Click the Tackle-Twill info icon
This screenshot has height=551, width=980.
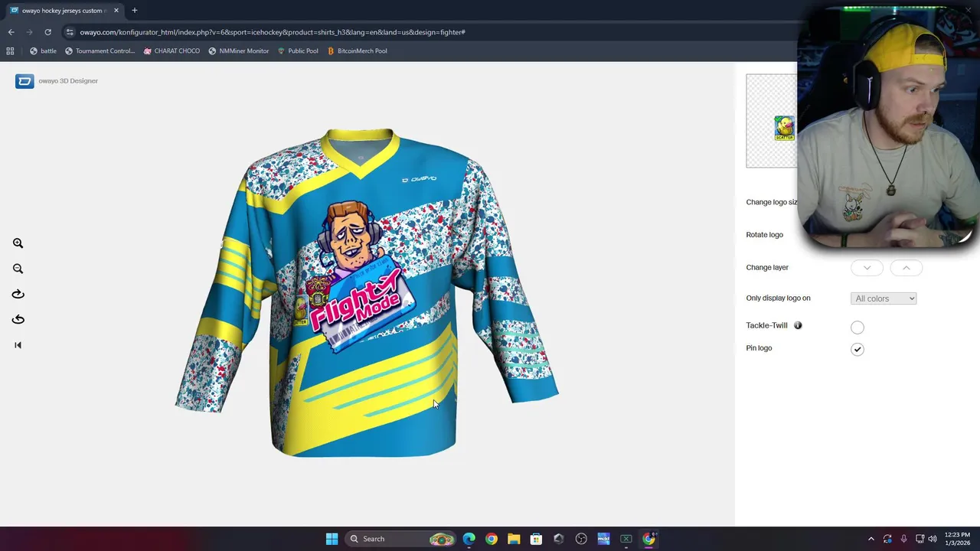798,325
